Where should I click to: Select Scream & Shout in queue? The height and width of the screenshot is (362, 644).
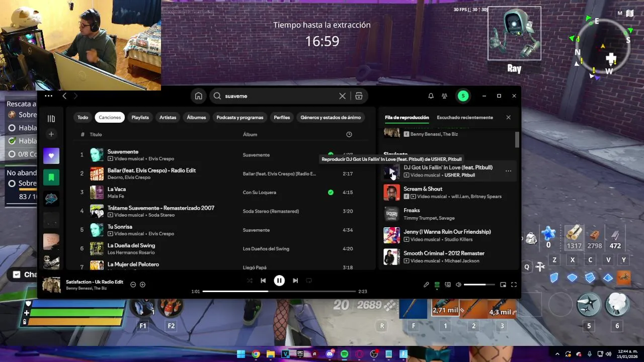coord(448,193)
